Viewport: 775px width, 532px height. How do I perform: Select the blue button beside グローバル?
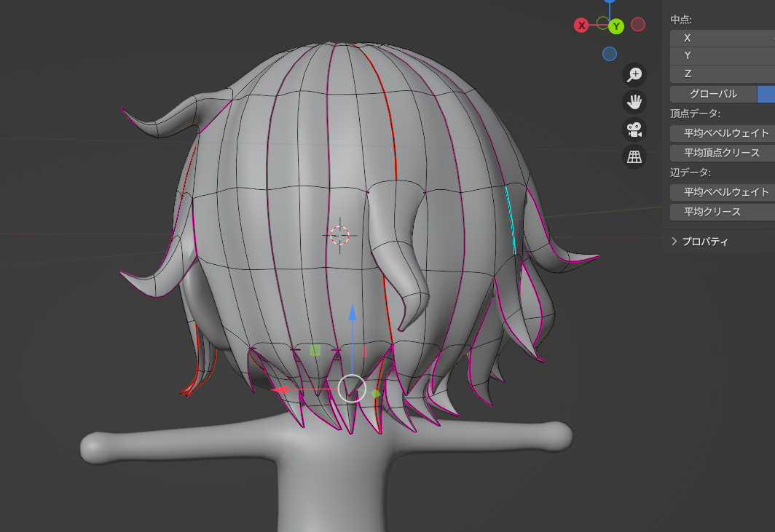pos(766,94)
